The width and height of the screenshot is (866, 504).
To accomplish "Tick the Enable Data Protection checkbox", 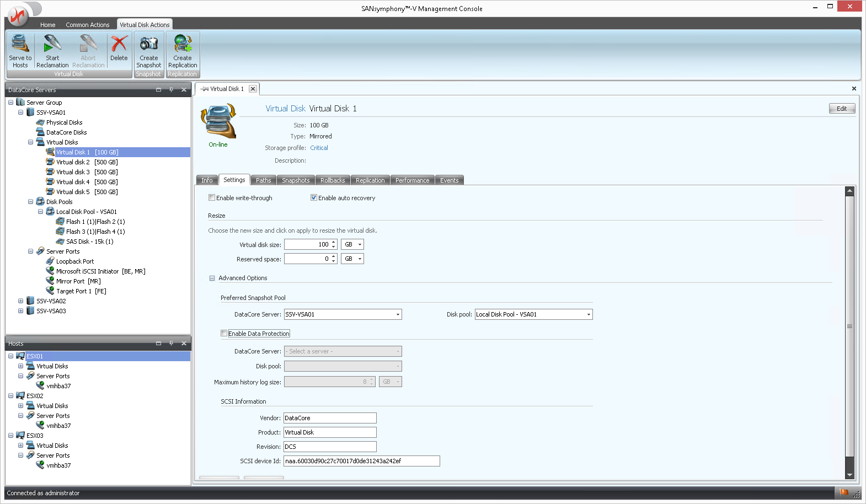I will click(x=224, y=334).
